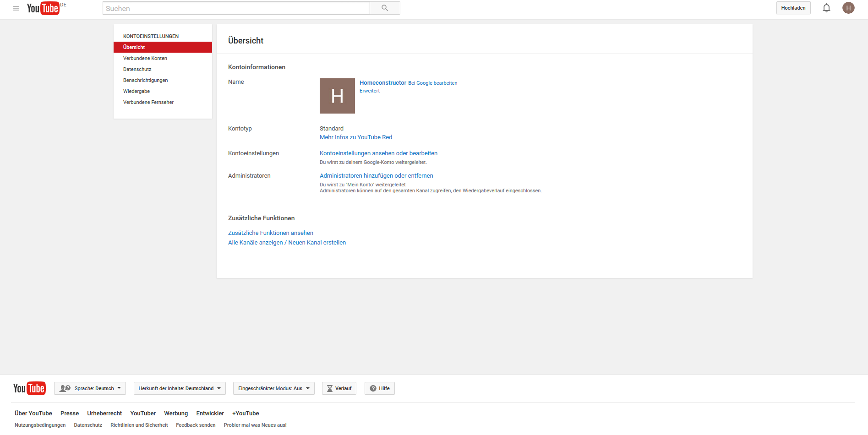Expand the Sprache: Deutsch dropdown

[x=90, y=388]
